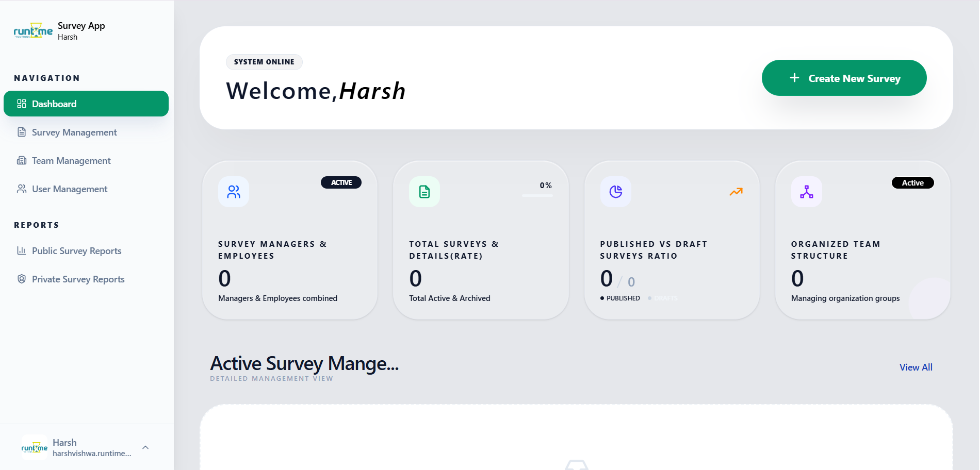Viewport: 980px width, 470px height.
Task: Click the Active badge on Organized Team card
Action: point(912,183)
